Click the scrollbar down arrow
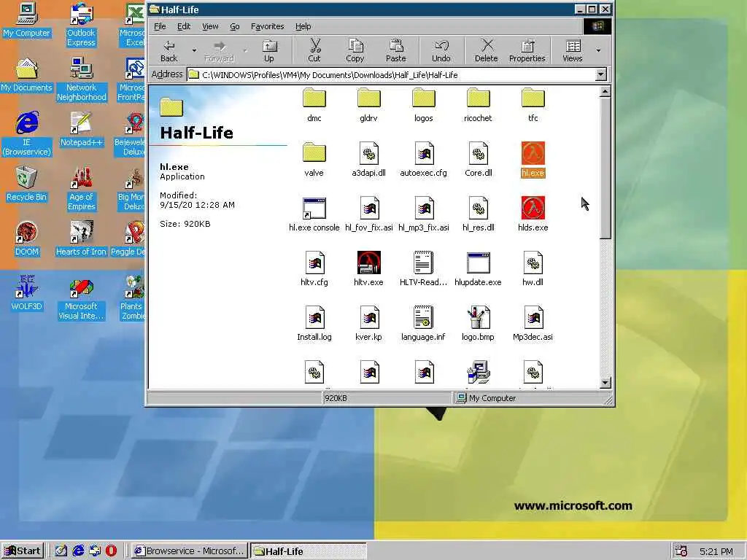Viewport: 747px width, 560px height. click(x=605, y=383)
